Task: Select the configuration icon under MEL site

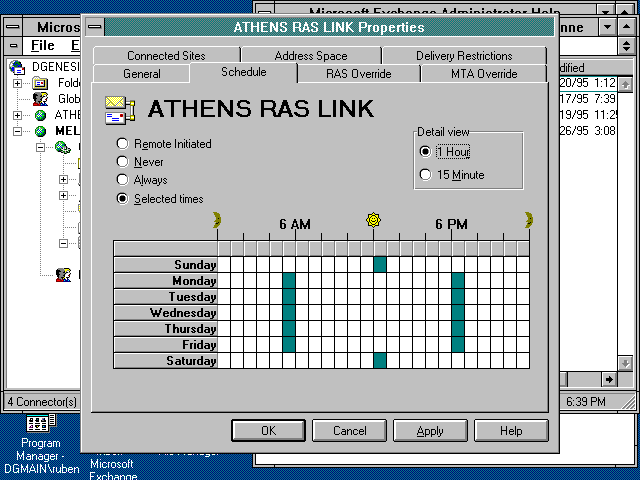Action: coord(63,147)
